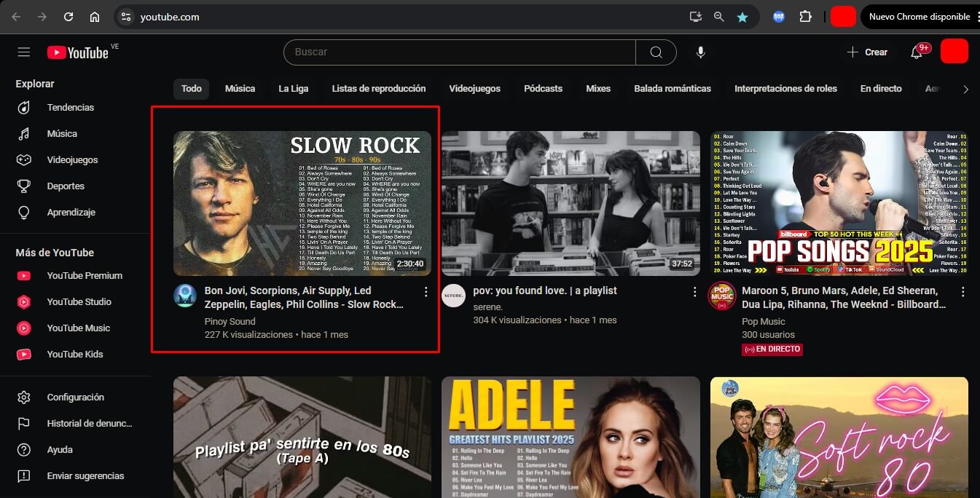
Task: Click the zoom magnifier in address bar
Action: 718,17
